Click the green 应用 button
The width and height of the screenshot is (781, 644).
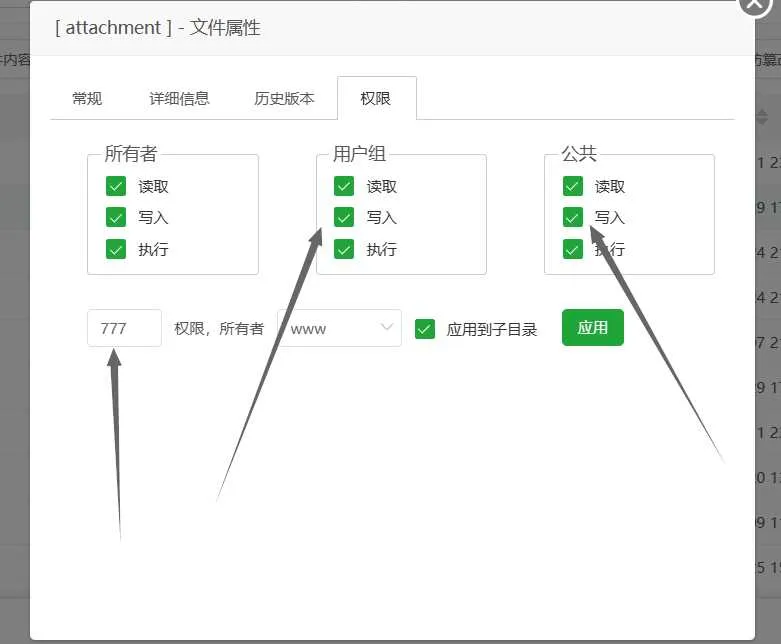pos(593,327)
